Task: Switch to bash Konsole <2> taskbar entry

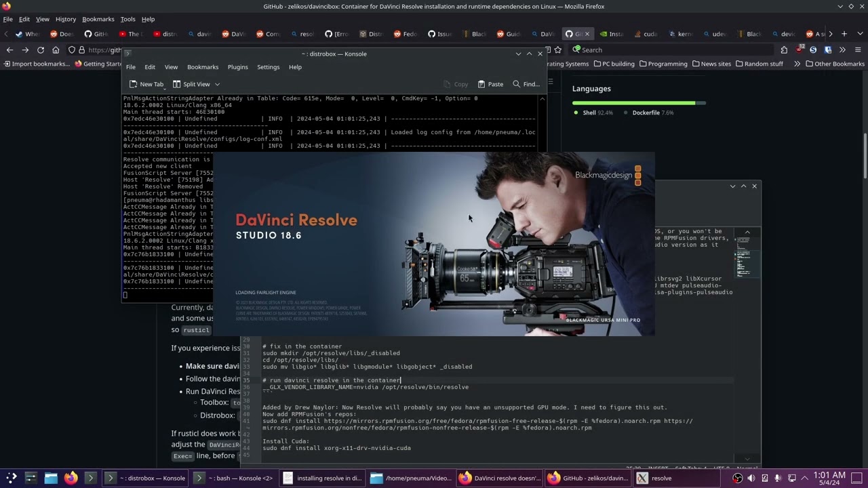Action: (233, 478)
